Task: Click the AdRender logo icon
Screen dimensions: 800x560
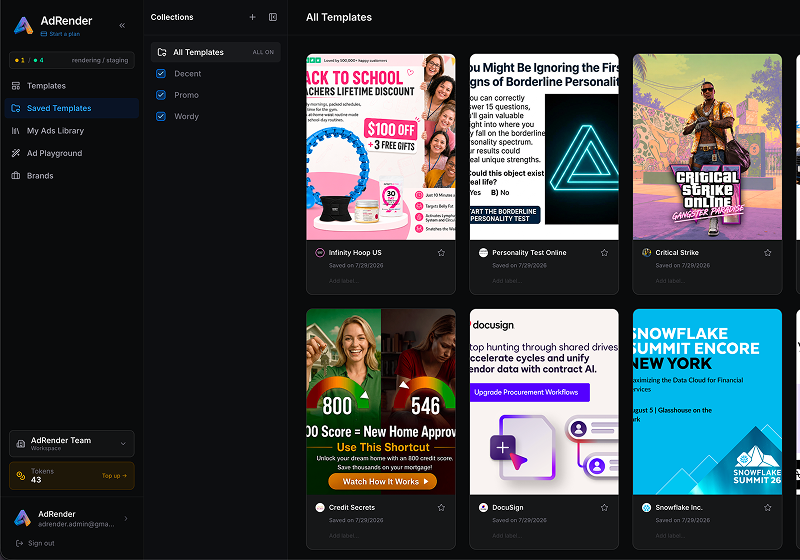Action: pyautogui.click(x=23, y=25)
